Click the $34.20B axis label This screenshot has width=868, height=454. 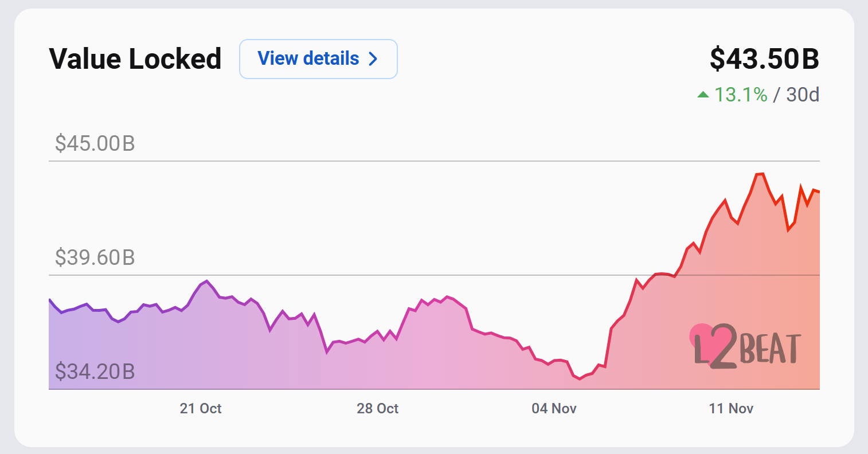[x=95, y=371]
